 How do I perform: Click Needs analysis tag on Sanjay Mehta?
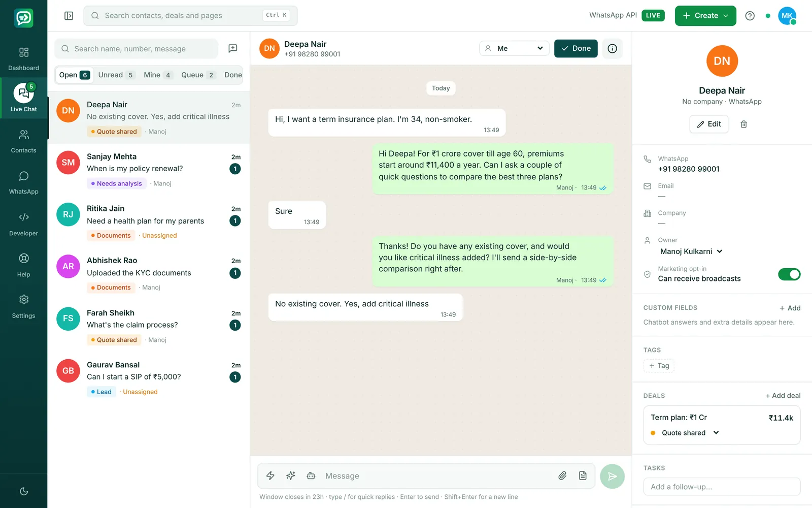click(x=116, y=183)
